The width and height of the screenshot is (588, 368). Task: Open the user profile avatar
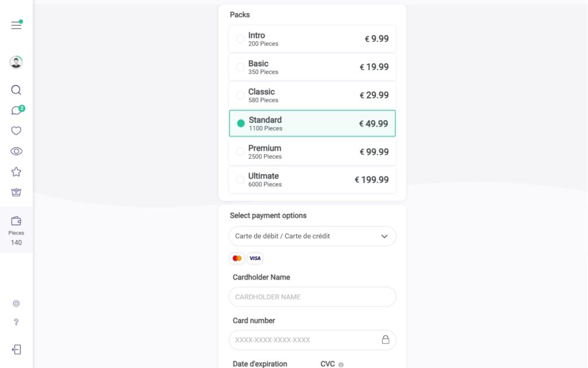click(16, 62)
